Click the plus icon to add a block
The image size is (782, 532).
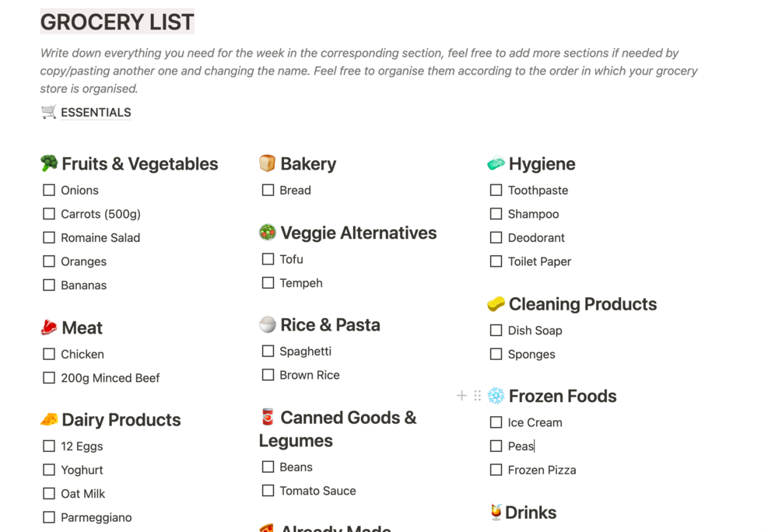(x=461, y=396)
